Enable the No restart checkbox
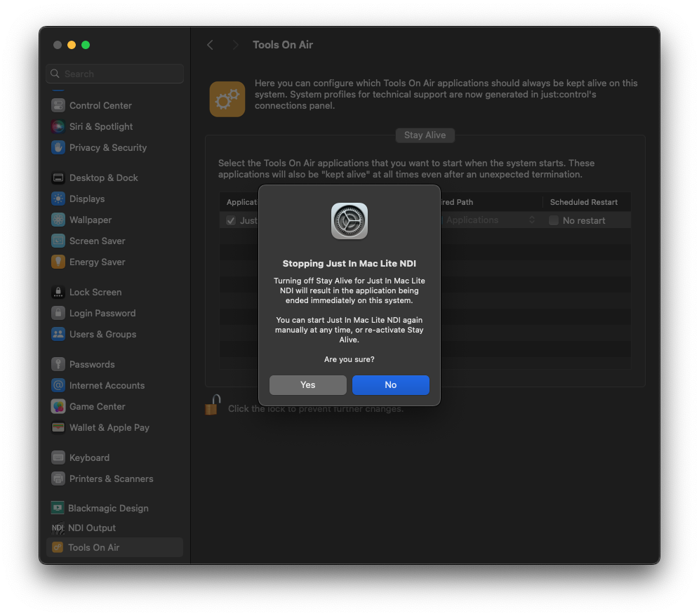 [554, 220]
